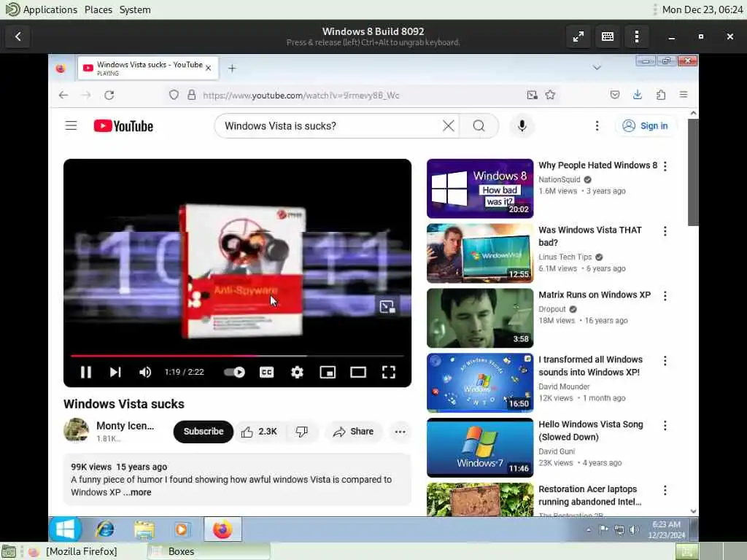Skip to next video in player
The width and height of the screenshot is (747, 560).
point(115,372)
